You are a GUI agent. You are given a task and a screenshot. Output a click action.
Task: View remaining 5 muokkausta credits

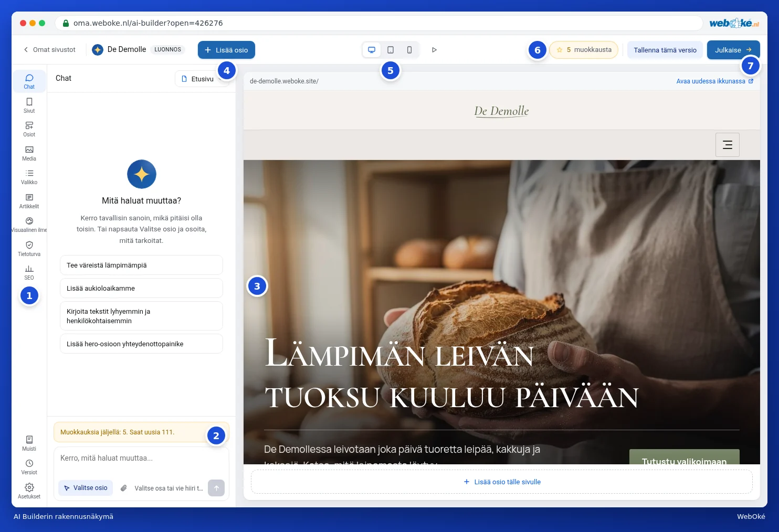pos(584,50)
